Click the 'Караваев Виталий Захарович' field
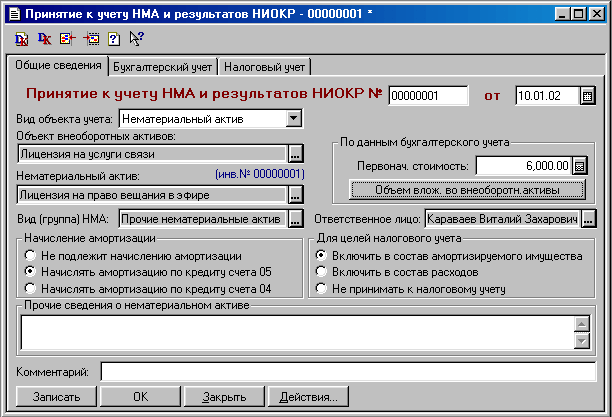Screen dimensions: 612x417 coord(503,219)
